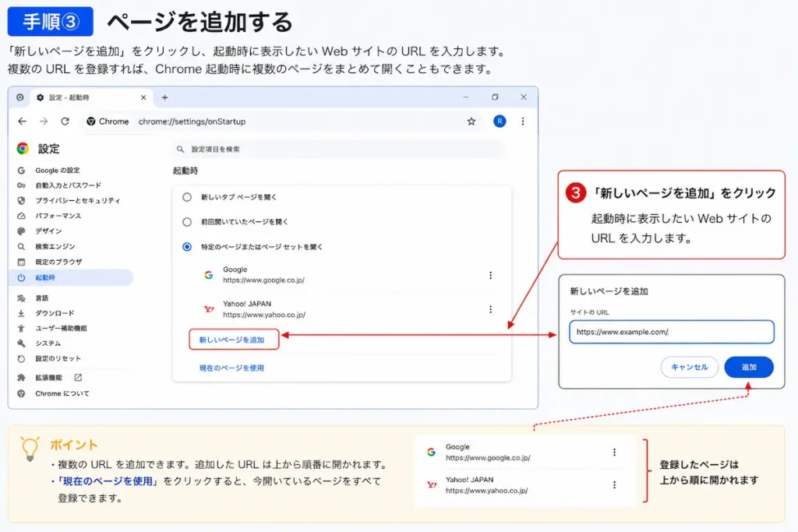Click the palette icon for デザイン
798x532 pixels.
pos(21,231)
